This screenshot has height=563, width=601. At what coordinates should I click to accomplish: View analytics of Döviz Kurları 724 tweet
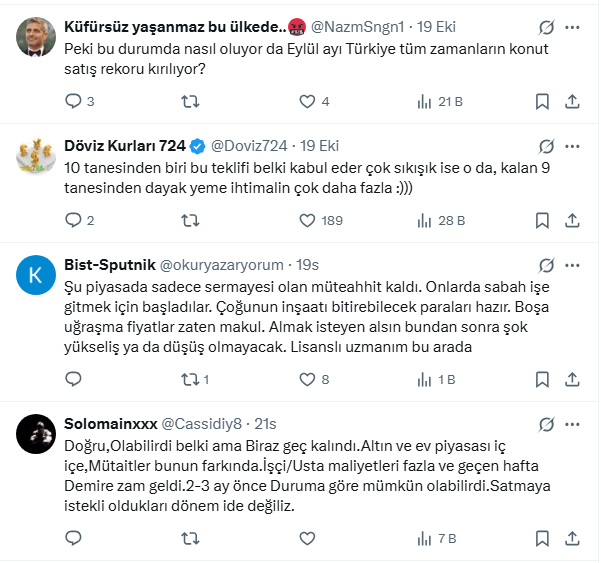(424, 220)
